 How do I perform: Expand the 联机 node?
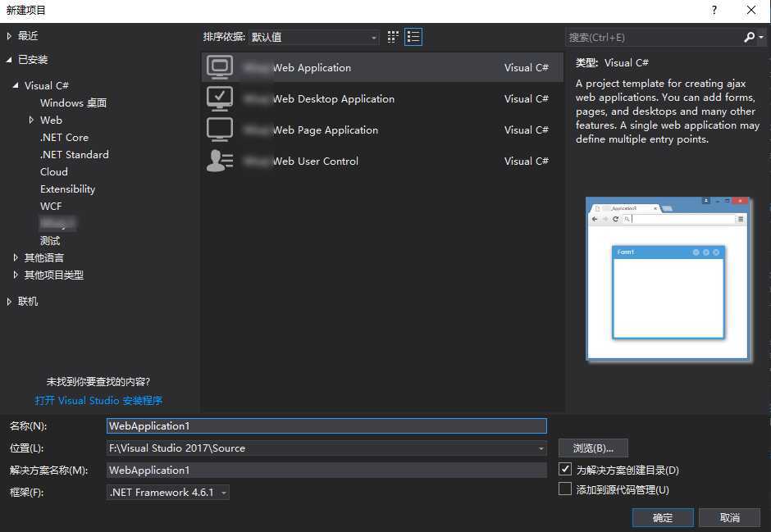click(x=9, y=301)
